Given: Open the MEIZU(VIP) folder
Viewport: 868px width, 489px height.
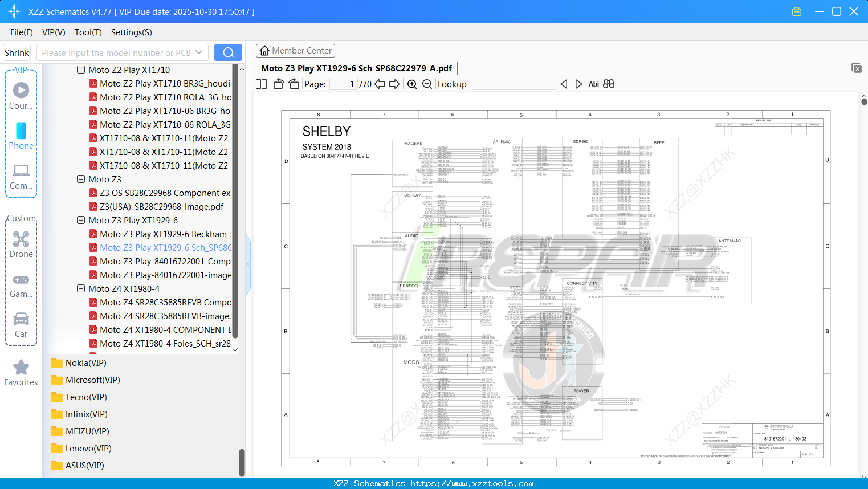Looking at the screenshot, I should [80, 431].
